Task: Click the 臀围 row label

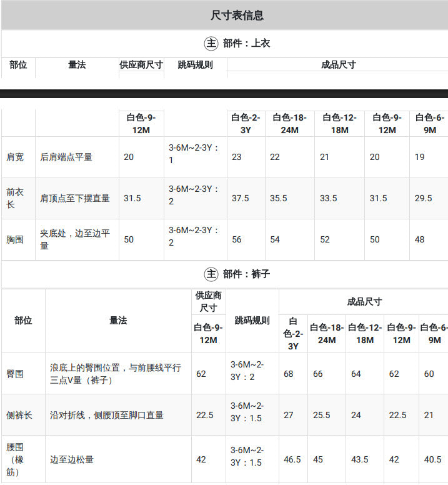Action: coord(15,374)
